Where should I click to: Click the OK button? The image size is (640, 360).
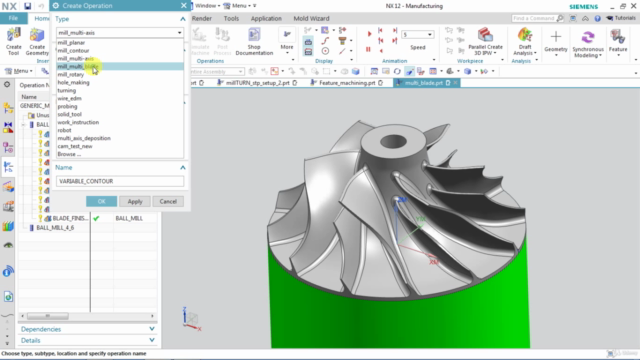(x=101, y=201)
